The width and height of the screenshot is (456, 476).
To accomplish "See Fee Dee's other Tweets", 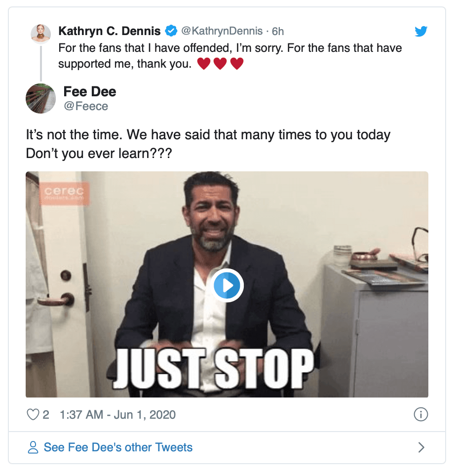I will coord(118,448).
